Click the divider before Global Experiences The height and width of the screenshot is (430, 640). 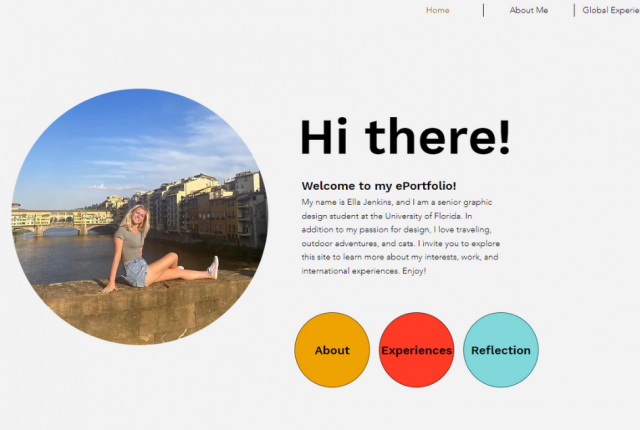(574, 10)
